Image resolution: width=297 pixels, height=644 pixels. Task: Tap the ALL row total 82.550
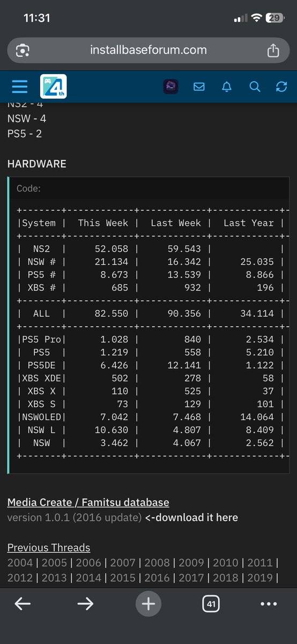coord(111,313)
